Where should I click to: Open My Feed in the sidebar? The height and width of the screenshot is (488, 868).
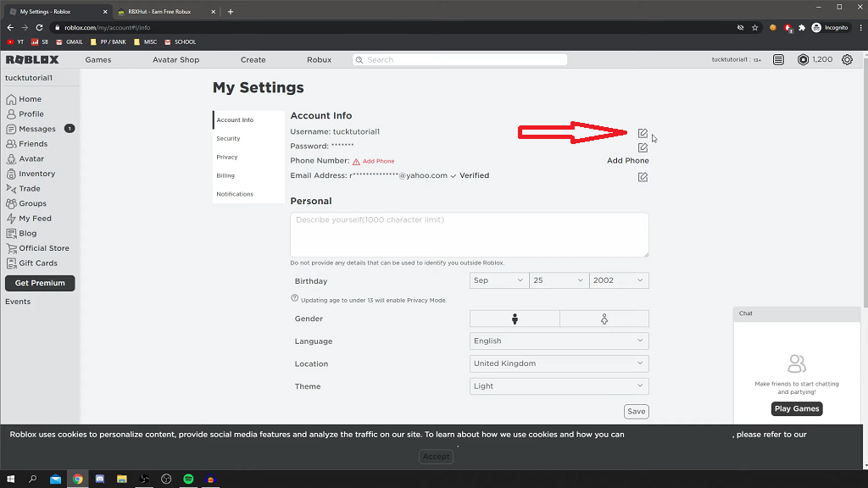tap(29, 219)
